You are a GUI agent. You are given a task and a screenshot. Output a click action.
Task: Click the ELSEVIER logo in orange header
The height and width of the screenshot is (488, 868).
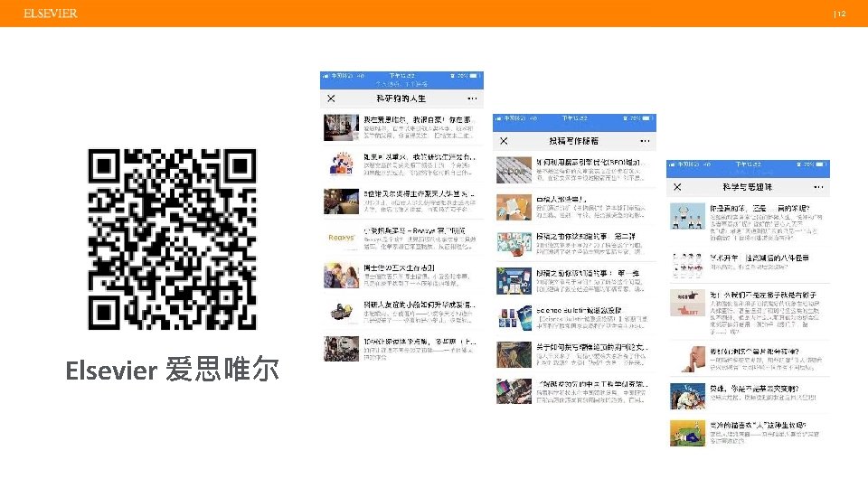click(51, 14)
